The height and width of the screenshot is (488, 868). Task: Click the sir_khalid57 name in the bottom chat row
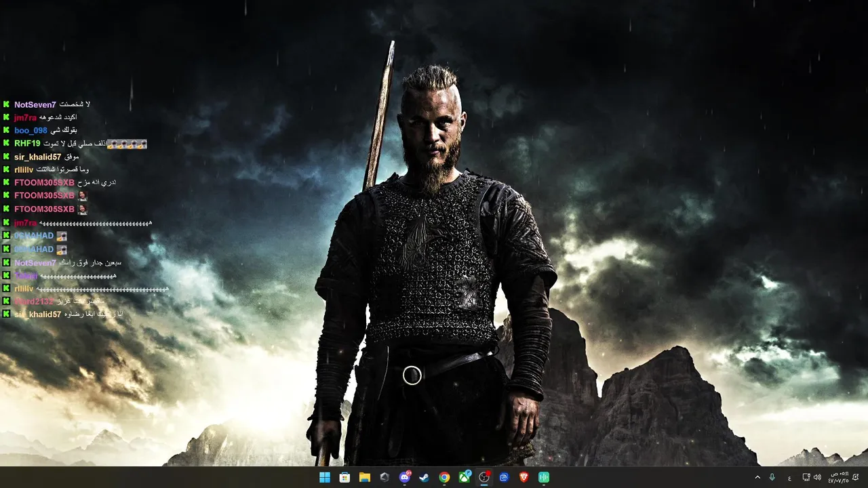pyautogui.click(x=37, y=314)
